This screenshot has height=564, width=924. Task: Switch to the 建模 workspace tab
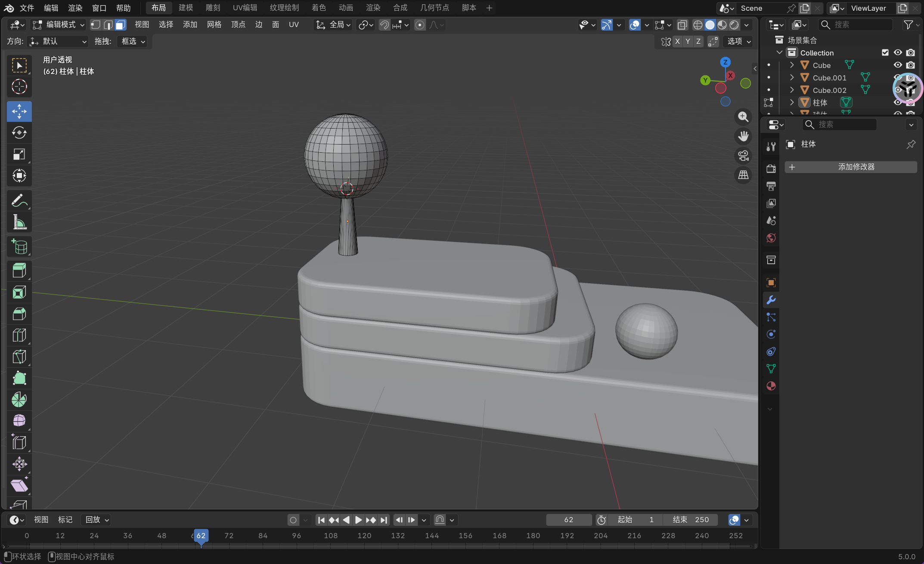pos(186,8)
